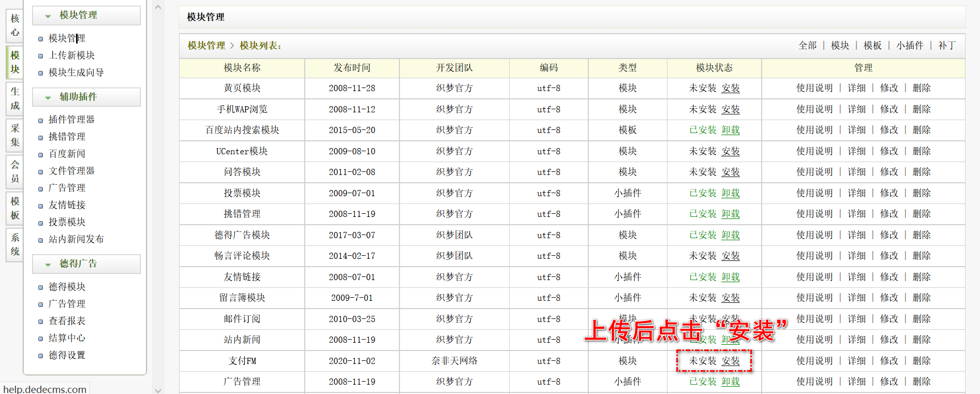Select the 会员 vertical tab

14,171
